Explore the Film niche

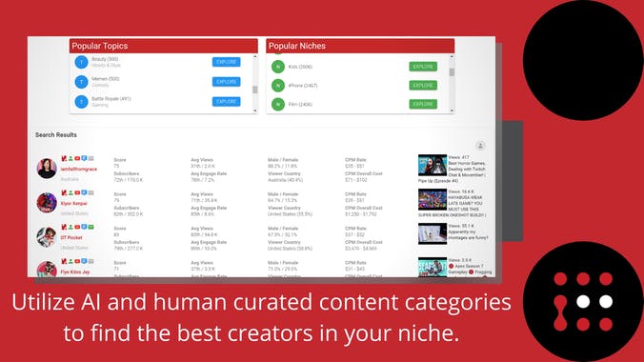click(423, 105)
